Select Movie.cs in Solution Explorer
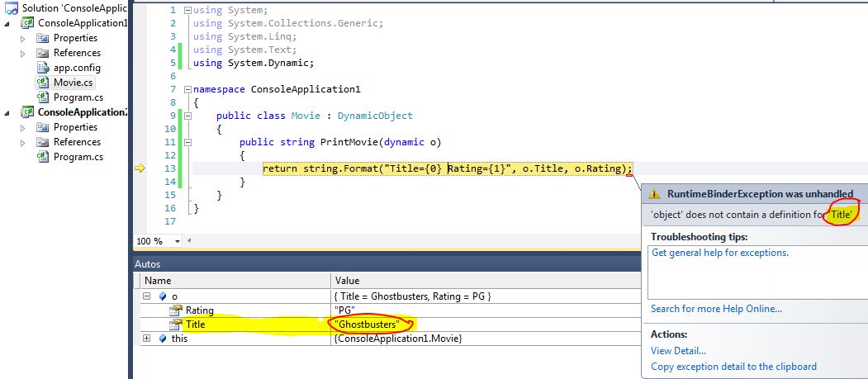Screen dimensions: 868x379 pos(73,83)
